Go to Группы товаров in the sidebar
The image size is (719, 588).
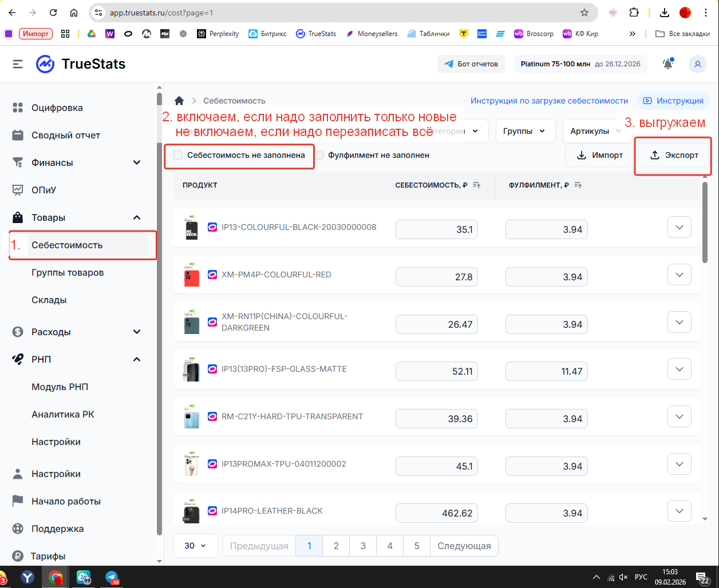tap(68, 272)
